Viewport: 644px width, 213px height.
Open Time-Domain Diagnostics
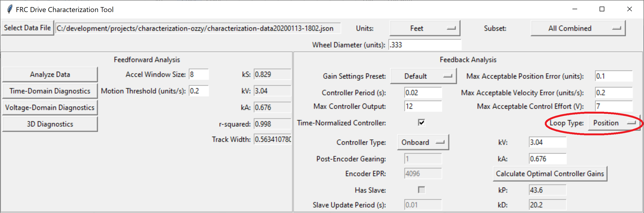50,91
